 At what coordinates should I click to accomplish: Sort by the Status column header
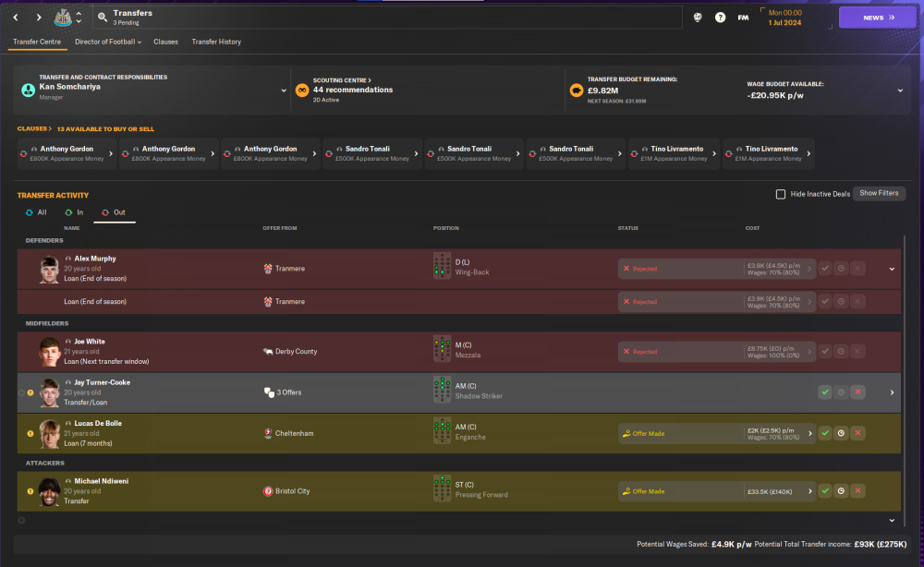pos(627,228)
